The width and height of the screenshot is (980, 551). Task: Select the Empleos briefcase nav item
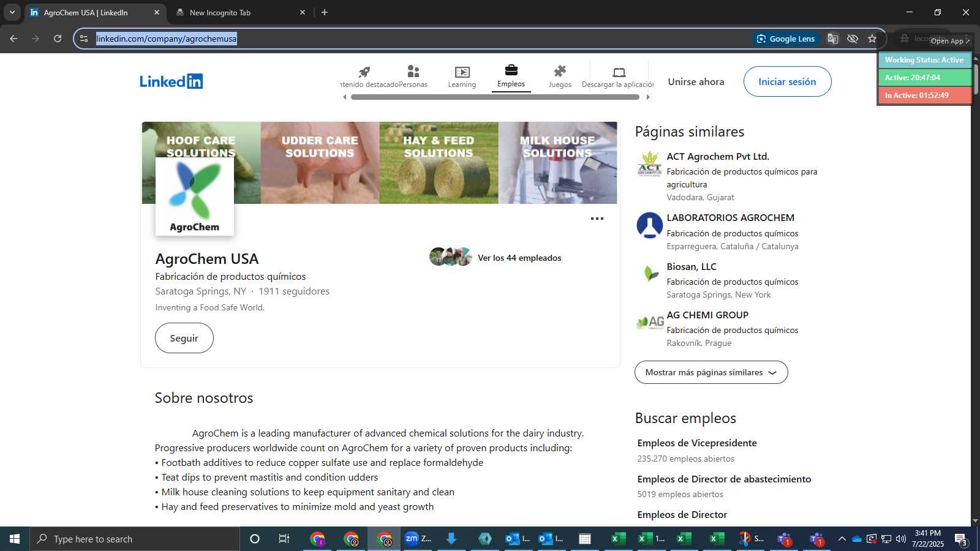pos(511,76)
